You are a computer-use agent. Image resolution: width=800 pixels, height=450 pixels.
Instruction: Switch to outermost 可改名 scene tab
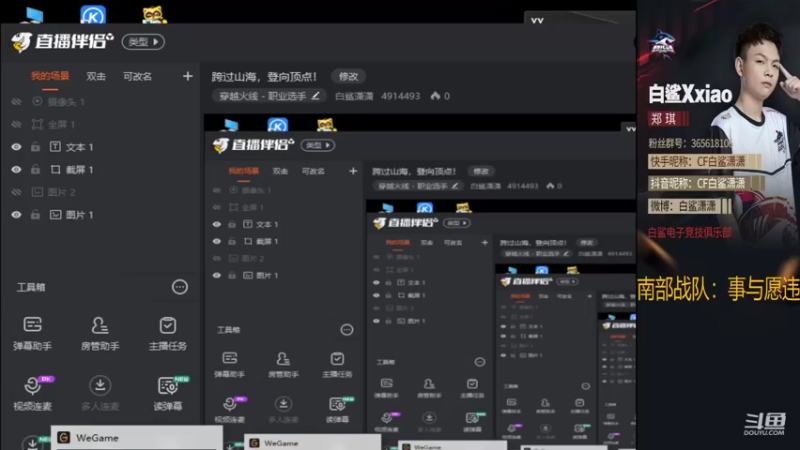pyautogui.click(x=137, y=77)
